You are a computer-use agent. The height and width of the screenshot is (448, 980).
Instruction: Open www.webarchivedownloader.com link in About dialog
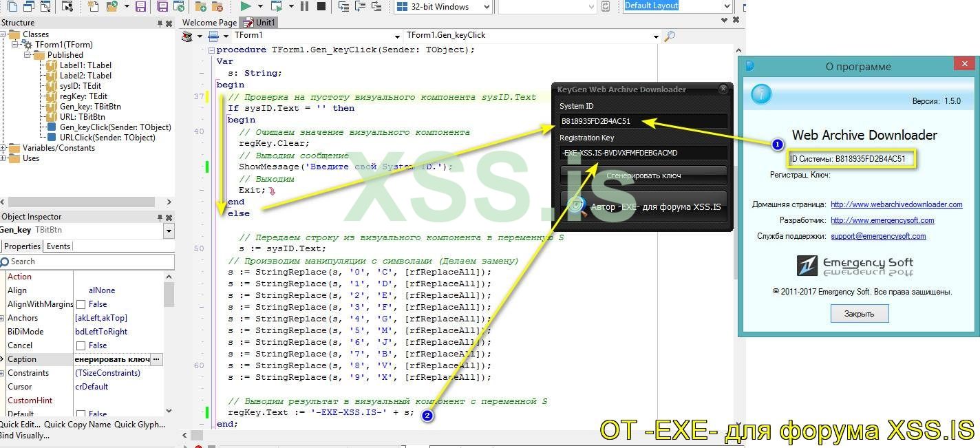click(896, 204)
